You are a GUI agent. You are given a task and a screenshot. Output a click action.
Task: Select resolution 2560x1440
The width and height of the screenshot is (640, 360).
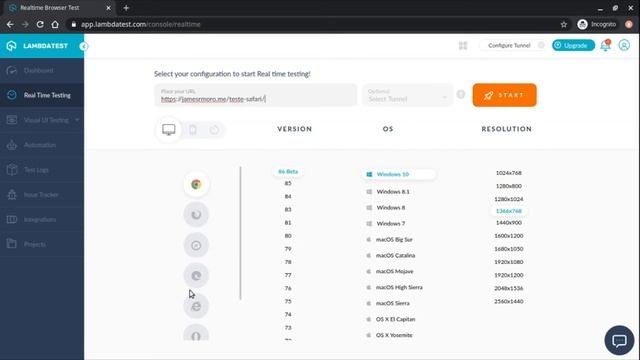(509, 301)
